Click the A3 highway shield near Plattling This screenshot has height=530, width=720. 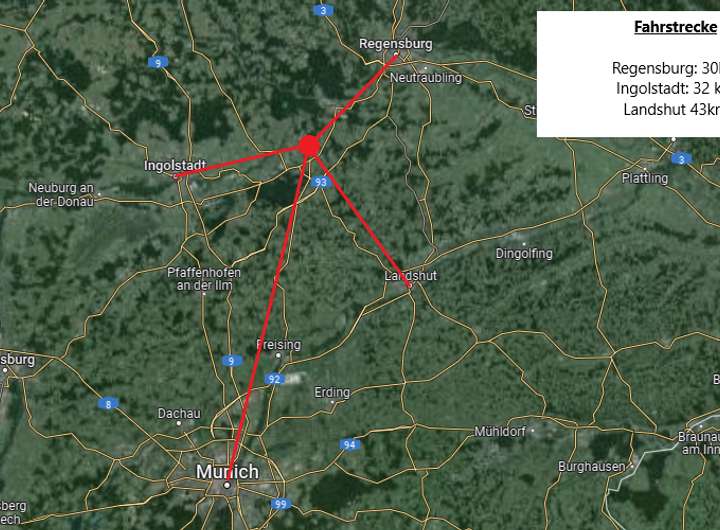(x=681, y=159)
